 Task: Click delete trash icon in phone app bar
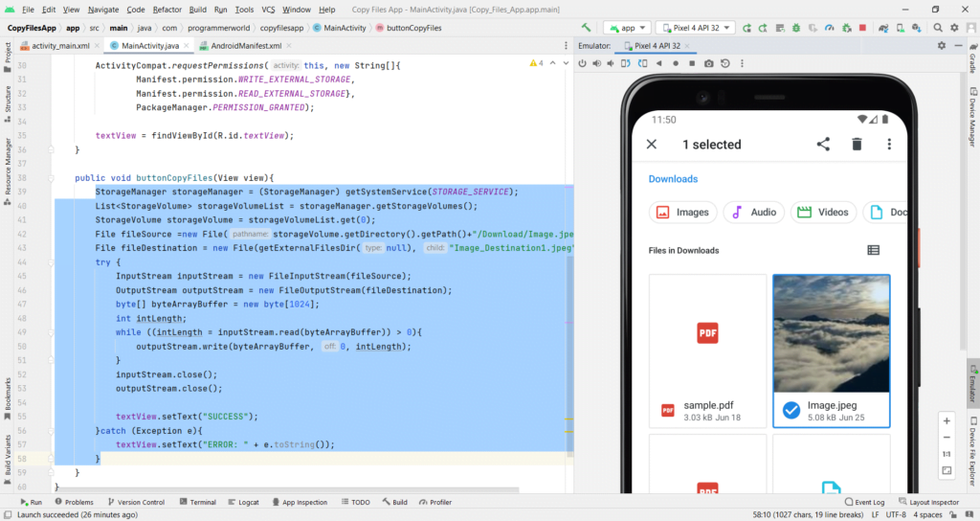[x=857, y=145]
